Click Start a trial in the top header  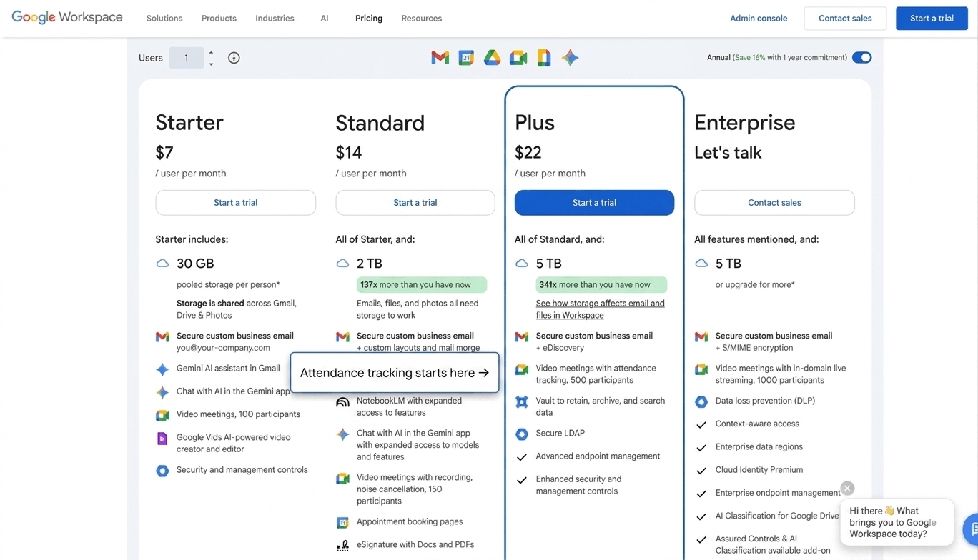coord(932,19)
